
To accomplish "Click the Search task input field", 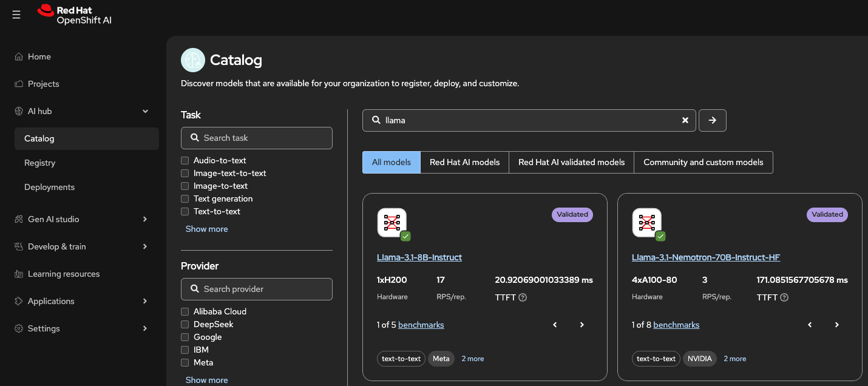I will coord(257,138).
